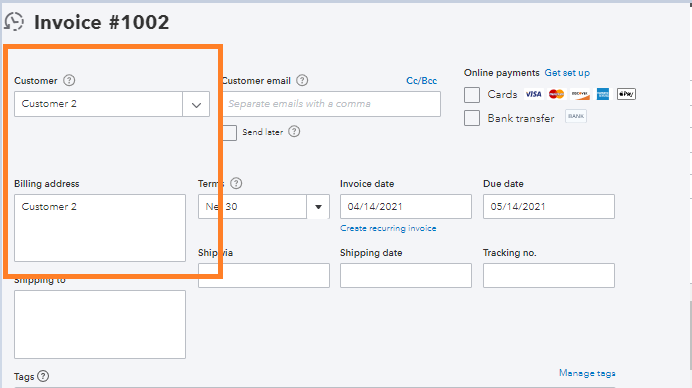Open Create recurring invoice link

point(388,228)
